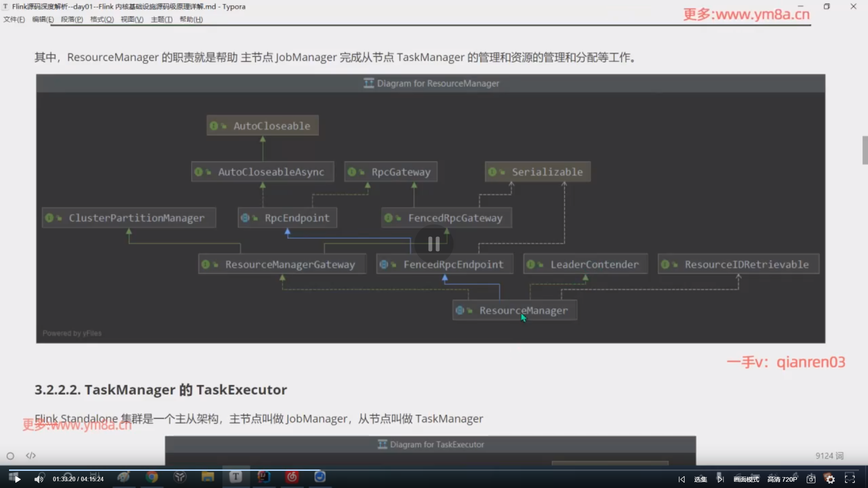The height and width of the screenshot is (488, 868).
Task: Open 格式(O) menu
Action: (102, 19)
